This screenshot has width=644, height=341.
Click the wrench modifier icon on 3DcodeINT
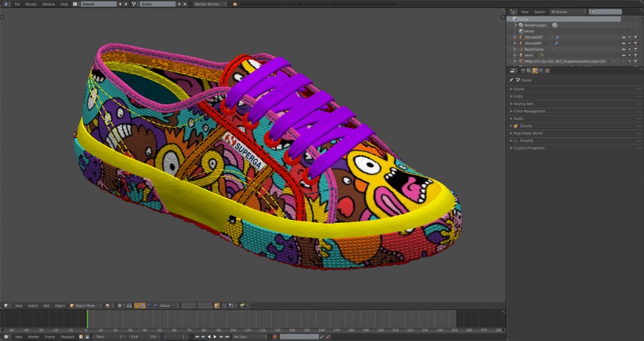click(x=557, y=43)
